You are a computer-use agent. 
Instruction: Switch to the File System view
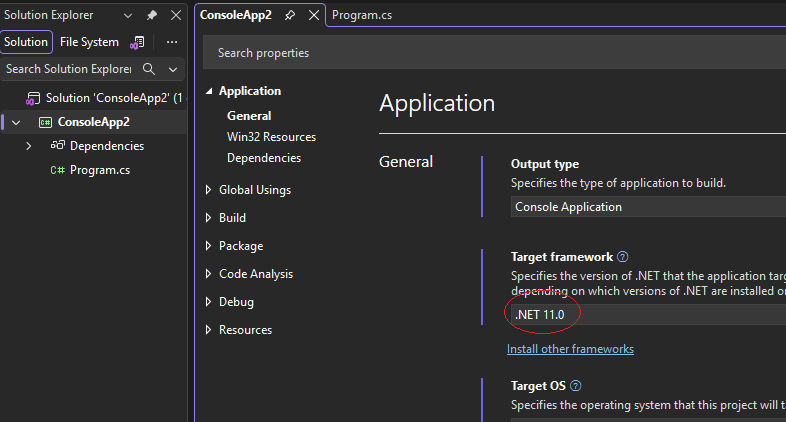click(89, 42)
